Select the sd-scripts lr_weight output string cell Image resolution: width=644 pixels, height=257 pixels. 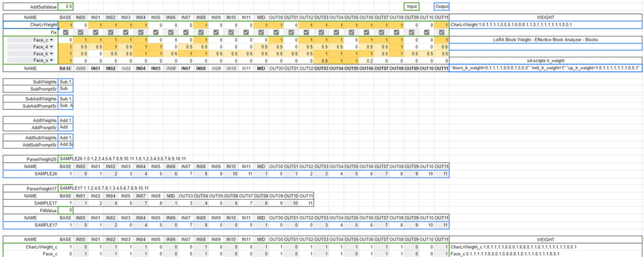[x=545, y=67]
